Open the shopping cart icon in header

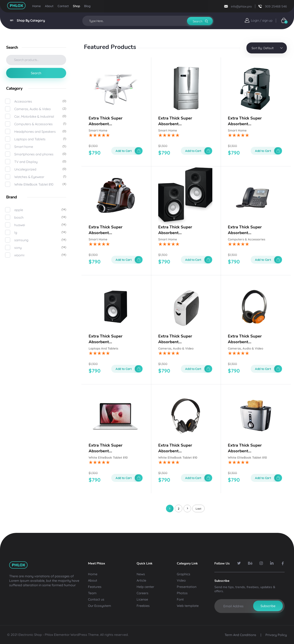(284, 21)
